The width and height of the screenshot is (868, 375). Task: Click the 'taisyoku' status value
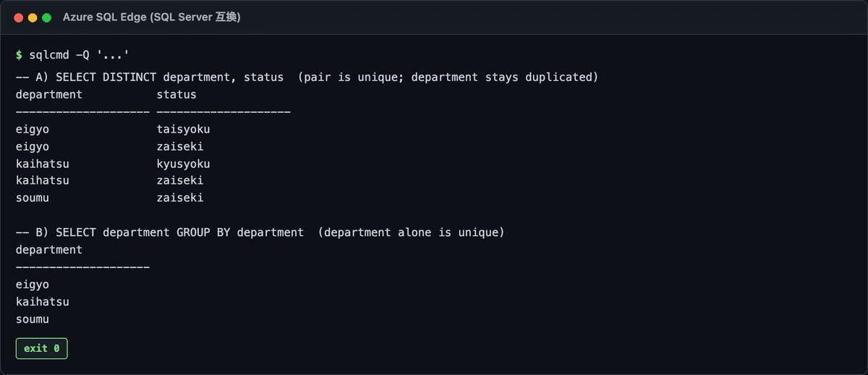[184, 130]
